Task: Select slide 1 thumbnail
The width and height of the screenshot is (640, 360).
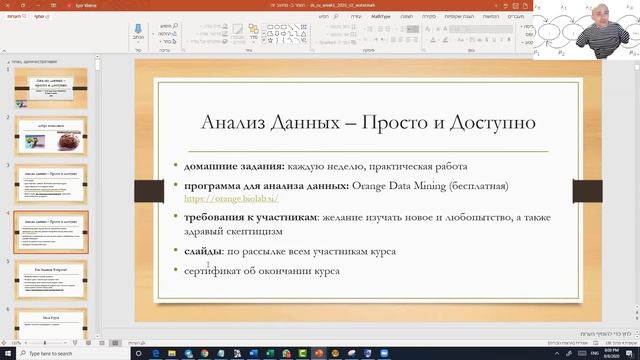Action: tap(51, 88)
